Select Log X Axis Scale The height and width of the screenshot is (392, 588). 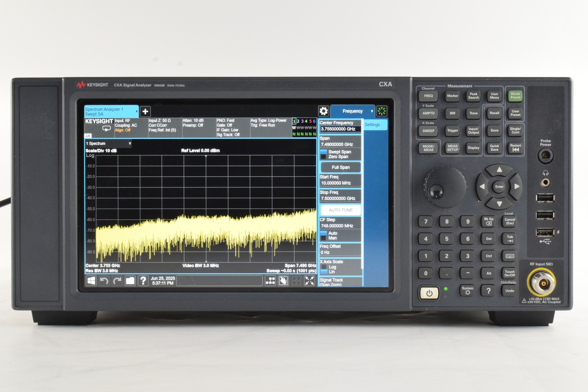pyautogui.click(x=328, y=267)
